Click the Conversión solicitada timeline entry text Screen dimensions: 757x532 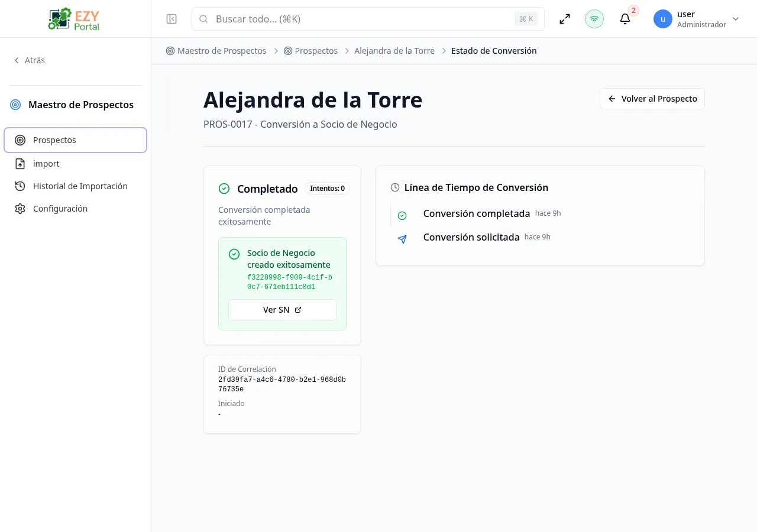[x=471, y=237]
